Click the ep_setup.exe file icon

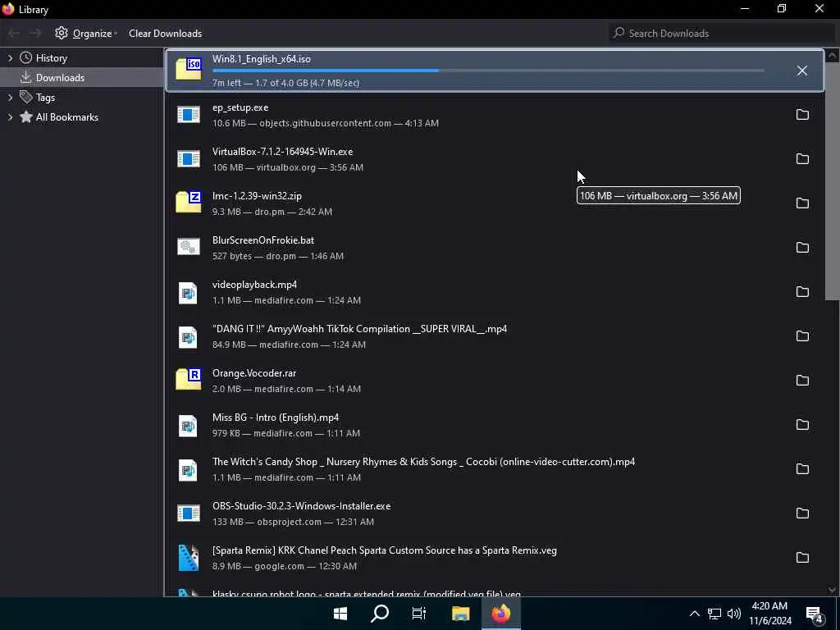189,115
